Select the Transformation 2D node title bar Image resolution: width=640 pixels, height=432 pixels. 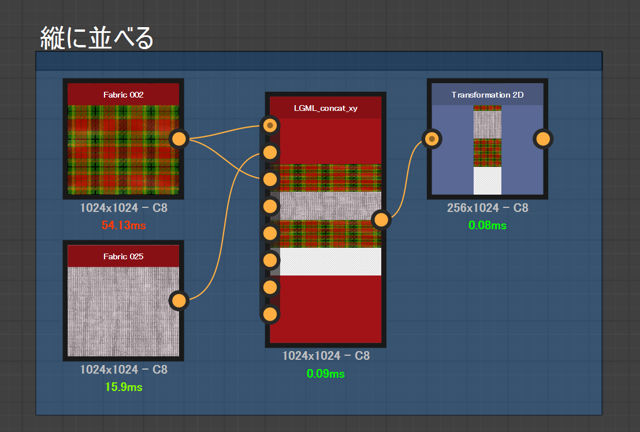(x=487, y=94)
